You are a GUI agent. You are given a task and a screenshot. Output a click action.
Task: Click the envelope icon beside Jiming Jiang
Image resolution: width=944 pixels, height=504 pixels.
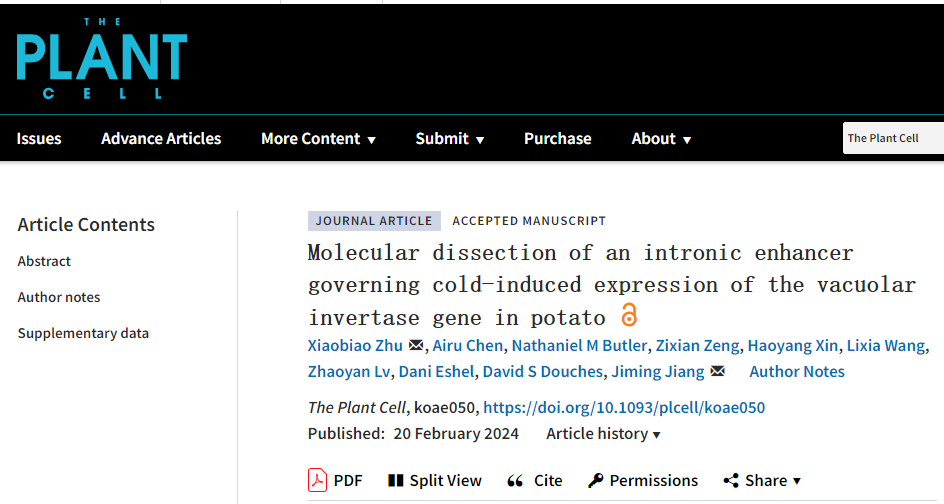click(x=717, y=372)
